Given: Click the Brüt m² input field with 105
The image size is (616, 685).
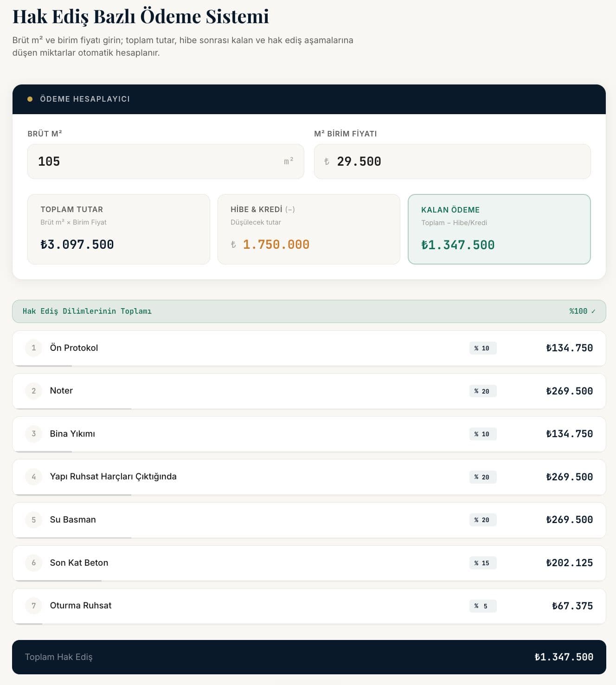Looking at the screenshot, I should pyautogui.click(x=166, y=162).
